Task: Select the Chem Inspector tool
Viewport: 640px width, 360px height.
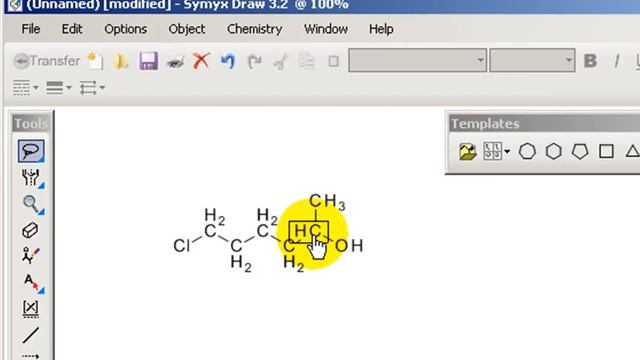Action: point(32,178)
